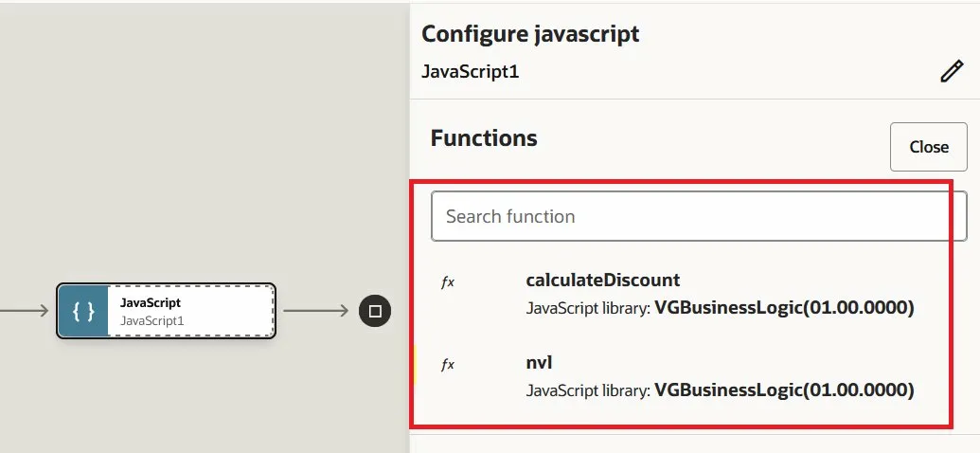Click the JavaScript1 name in the panel header
980x453 pixels.
470,72
